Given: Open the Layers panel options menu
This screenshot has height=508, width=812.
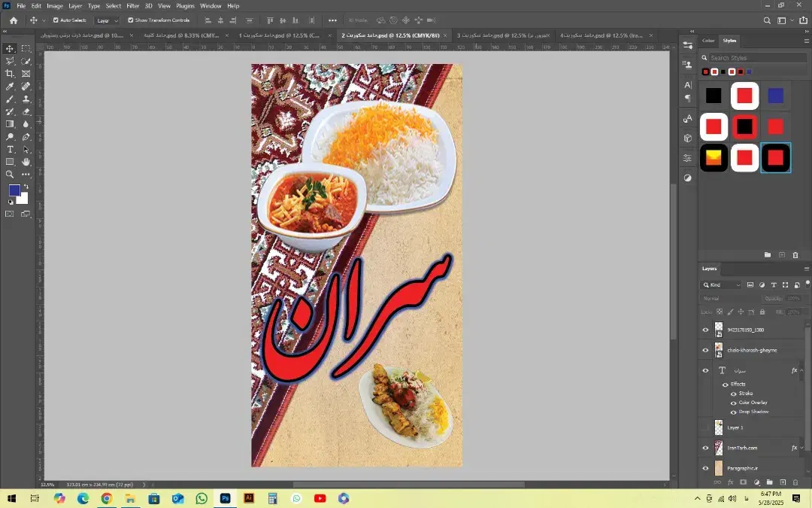Looking at the screenshot, I should 806,269.
